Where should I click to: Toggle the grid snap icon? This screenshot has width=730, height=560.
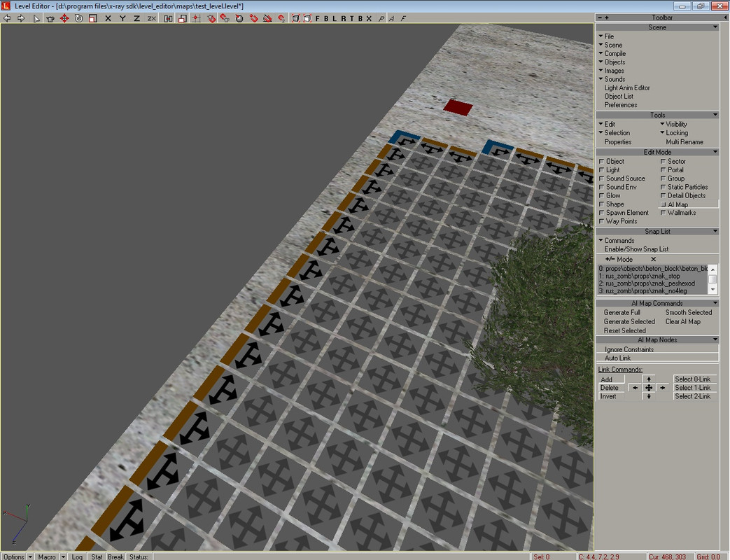(x=197, y=18)
